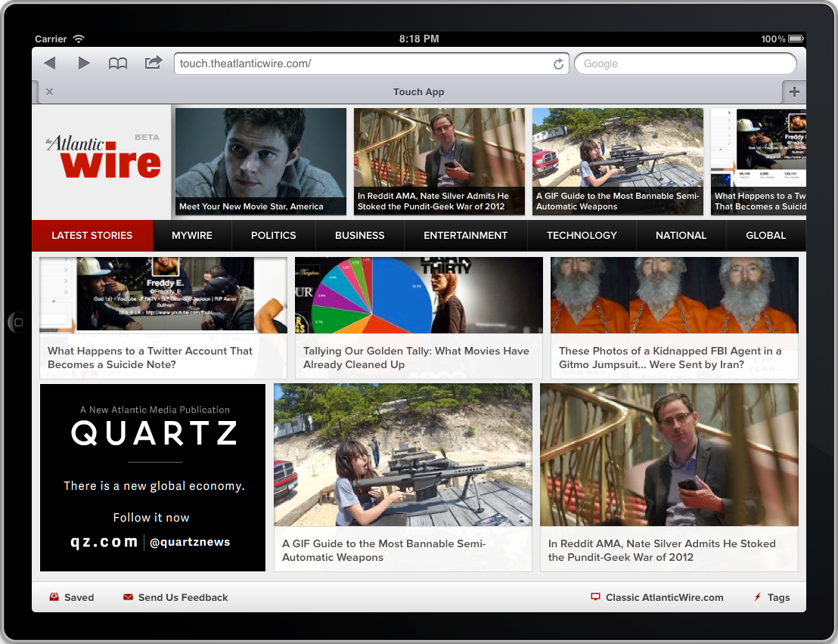Click the Atlantic Wire logo

pos(103,156)
